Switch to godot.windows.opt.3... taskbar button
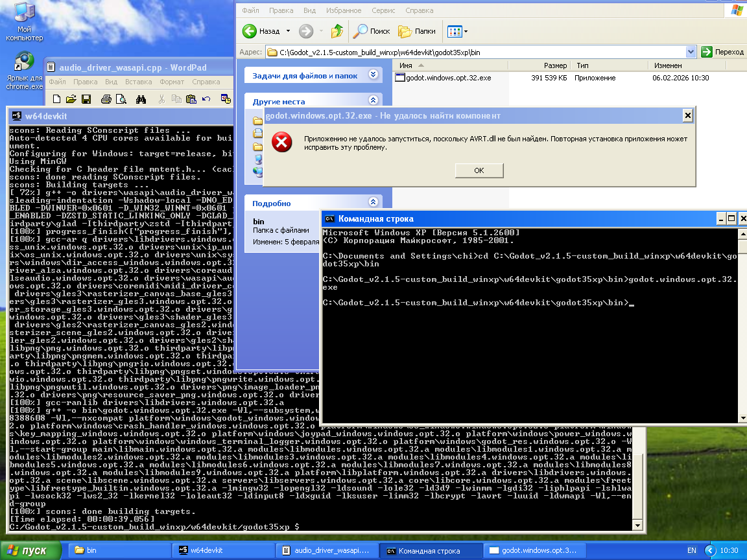The height and width of the screenshot is (560, 747). click(535, 550)
